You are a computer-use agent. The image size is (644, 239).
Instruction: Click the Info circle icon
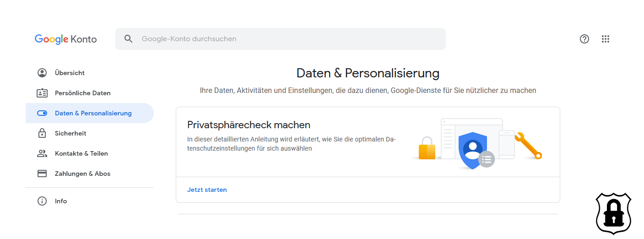coord(42,201)
